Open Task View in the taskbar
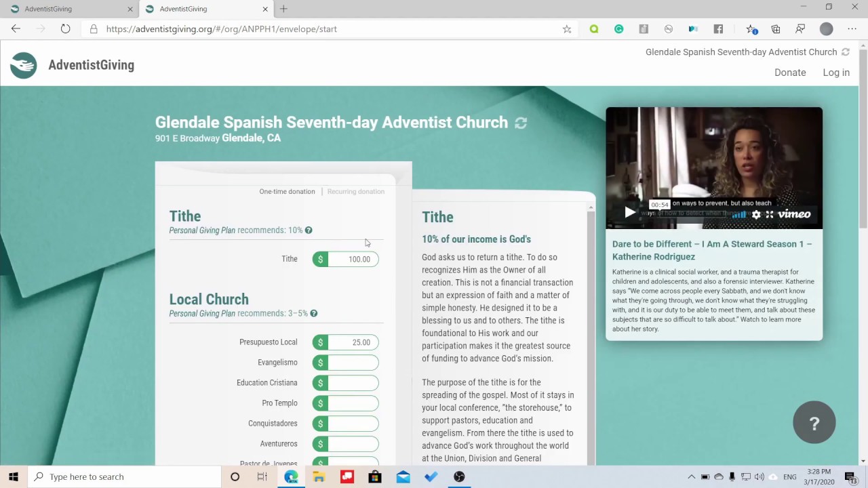 click(x=262, y=476)
